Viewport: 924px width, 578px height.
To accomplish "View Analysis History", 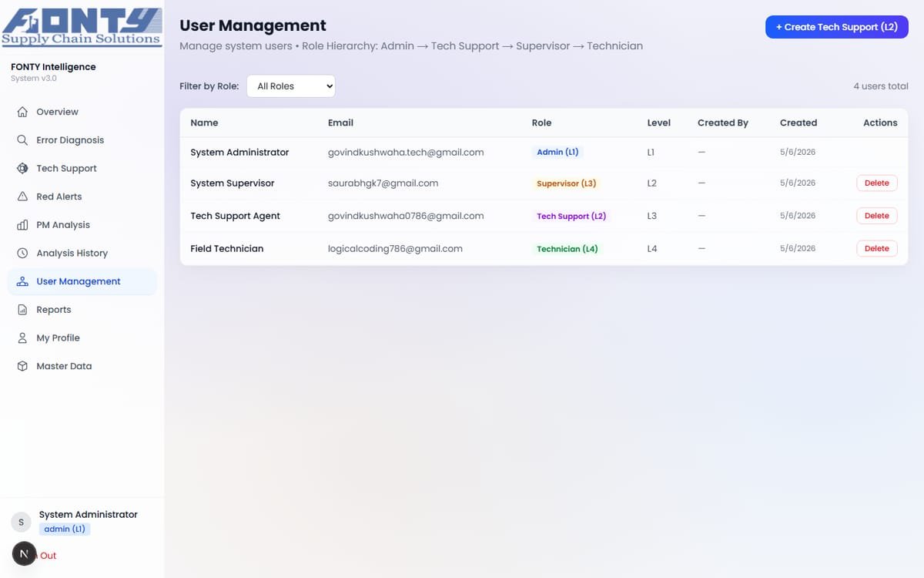I will click(82, 253).
